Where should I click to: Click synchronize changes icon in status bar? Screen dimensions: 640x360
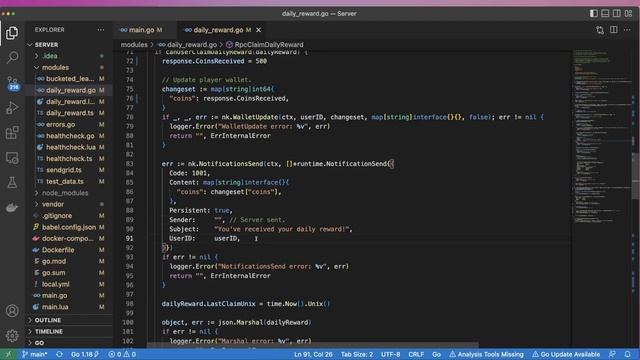pyautogui.click(x=60, y=354)
